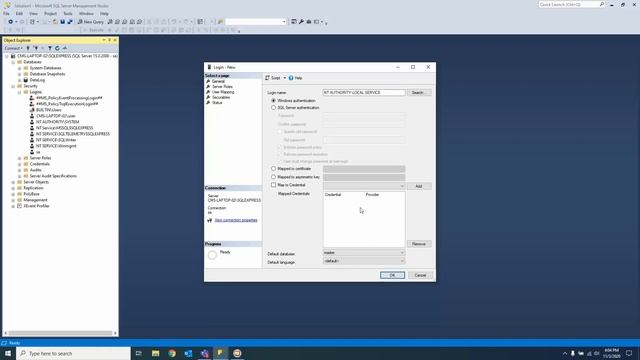Expand the Replication tree node
The width and height of the screenshot is (640, 360).
(13, 188)
